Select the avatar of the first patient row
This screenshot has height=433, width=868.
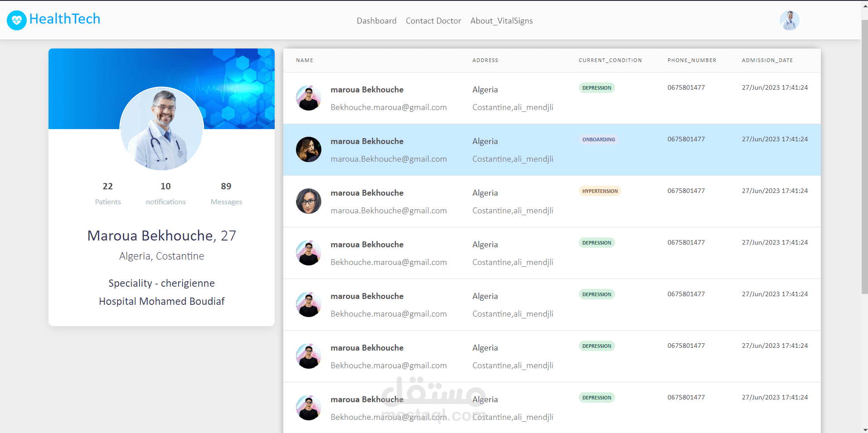tap(308, 97)
